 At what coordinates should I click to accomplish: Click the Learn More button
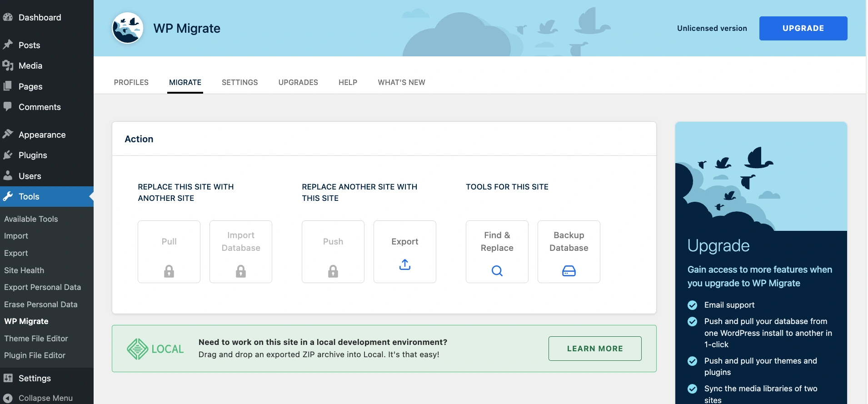(594, 349)
